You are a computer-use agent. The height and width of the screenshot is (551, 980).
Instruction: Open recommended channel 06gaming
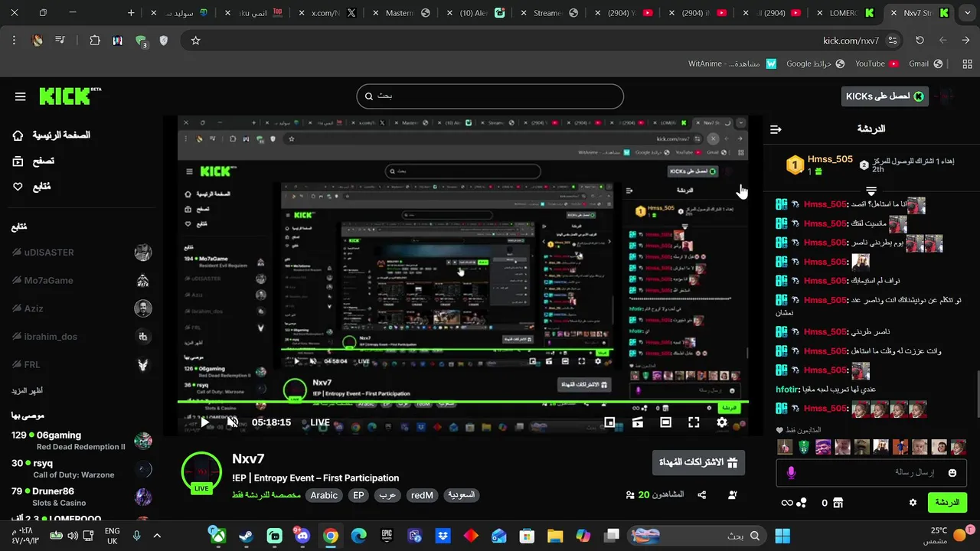click(x=81, y=441)
